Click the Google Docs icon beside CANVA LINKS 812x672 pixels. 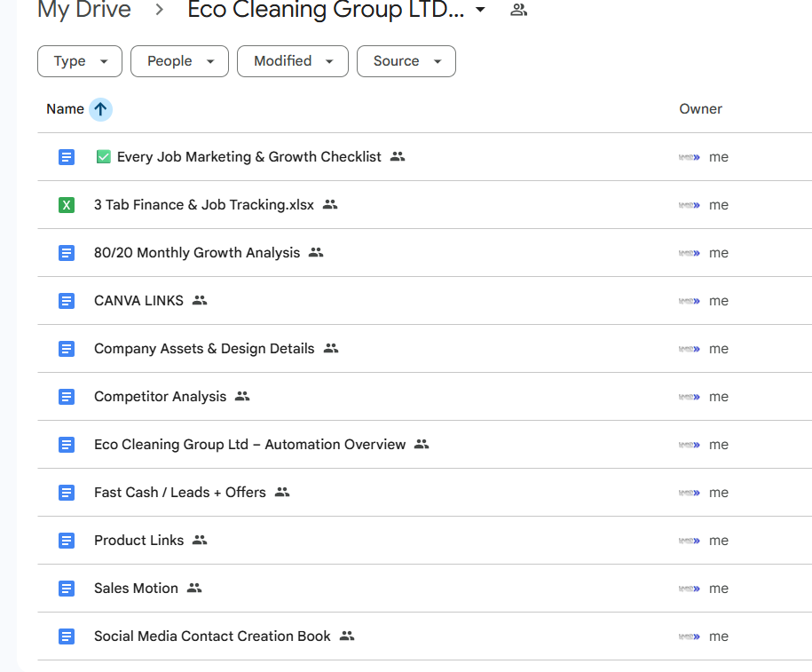[x=67, y=301]
